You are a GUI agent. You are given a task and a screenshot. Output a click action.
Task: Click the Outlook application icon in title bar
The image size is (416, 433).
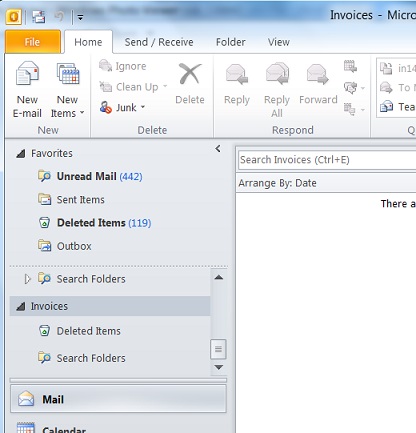click(x=13, y=16)
